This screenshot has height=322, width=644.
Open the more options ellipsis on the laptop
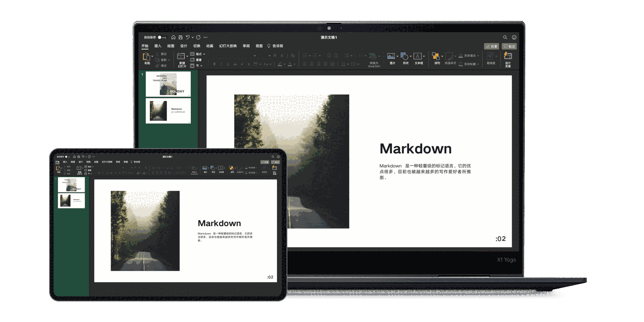(x=206, y=37)
